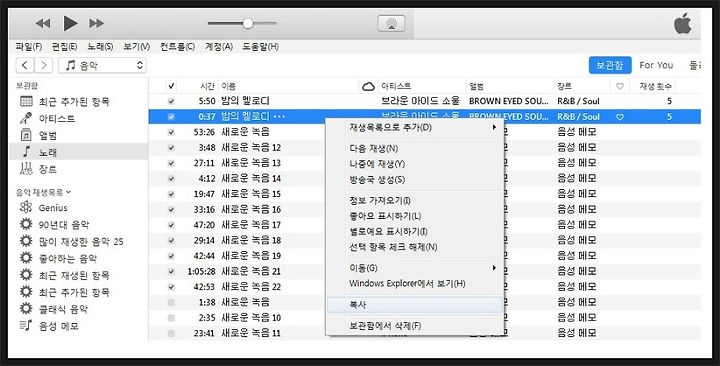Open the 좋아하는 음악 playlist
720x366 pixels.
tap(68, 259)
